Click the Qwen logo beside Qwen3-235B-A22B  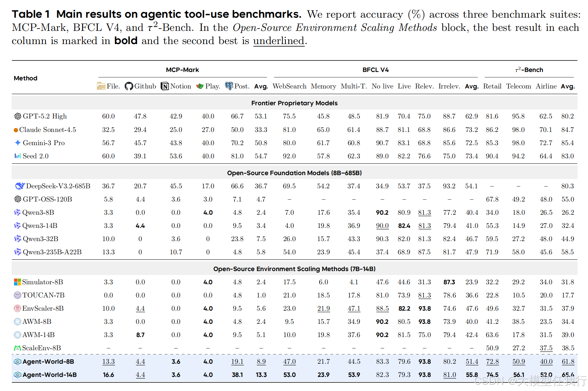(18, 252)
